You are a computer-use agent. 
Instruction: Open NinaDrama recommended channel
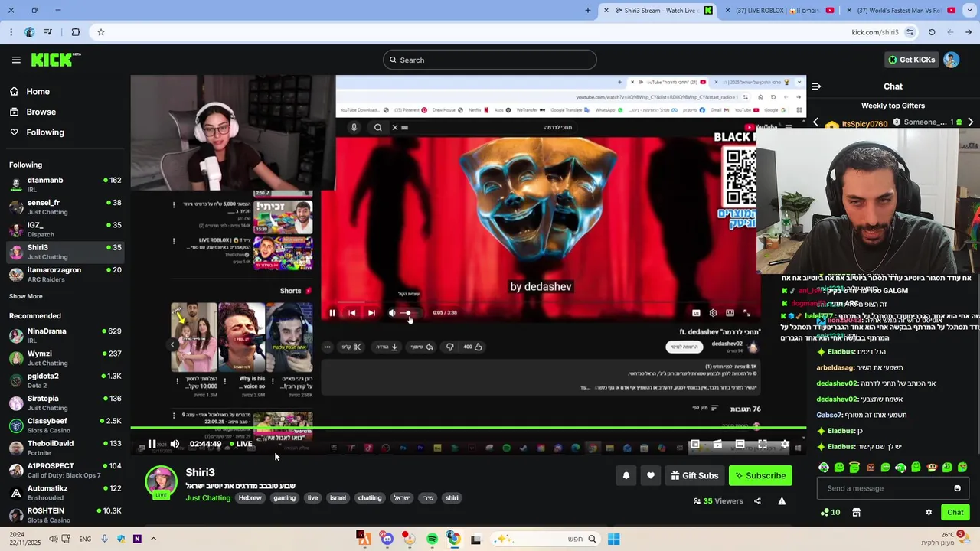(x=65, y=335)
